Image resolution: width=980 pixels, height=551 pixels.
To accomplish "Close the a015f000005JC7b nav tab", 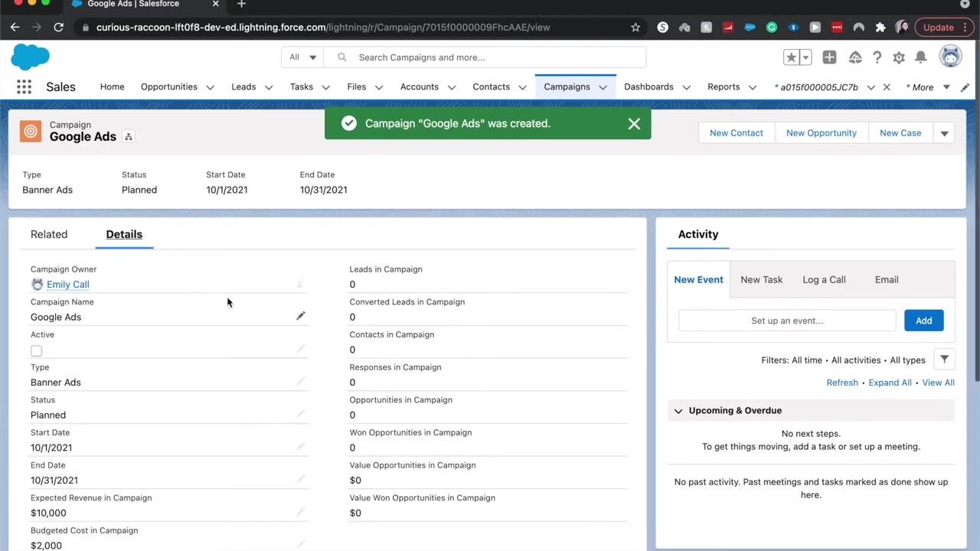I will 887,87.
